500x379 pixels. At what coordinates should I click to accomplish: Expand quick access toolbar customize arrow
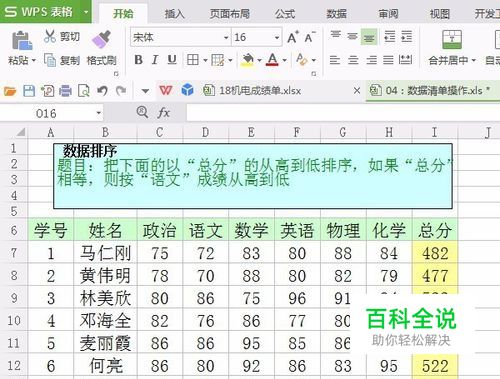click(x=145, y=91)
